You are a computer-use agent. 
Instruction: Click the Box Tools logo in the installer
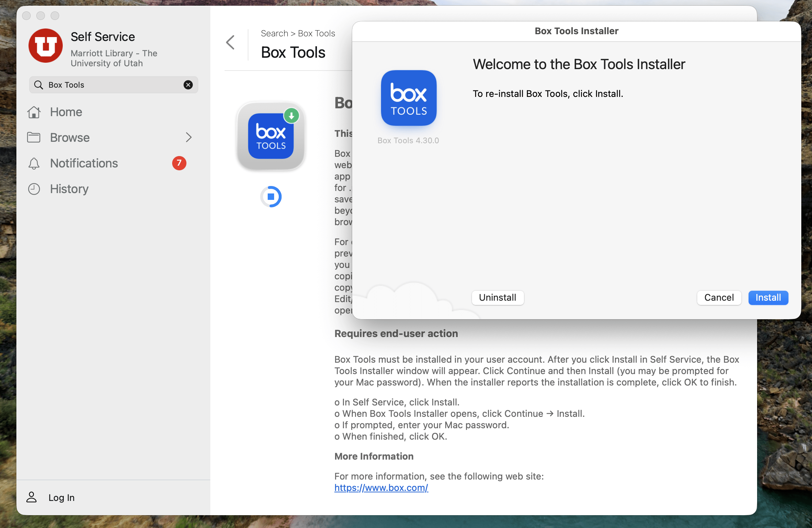click(x=408, y=98)
